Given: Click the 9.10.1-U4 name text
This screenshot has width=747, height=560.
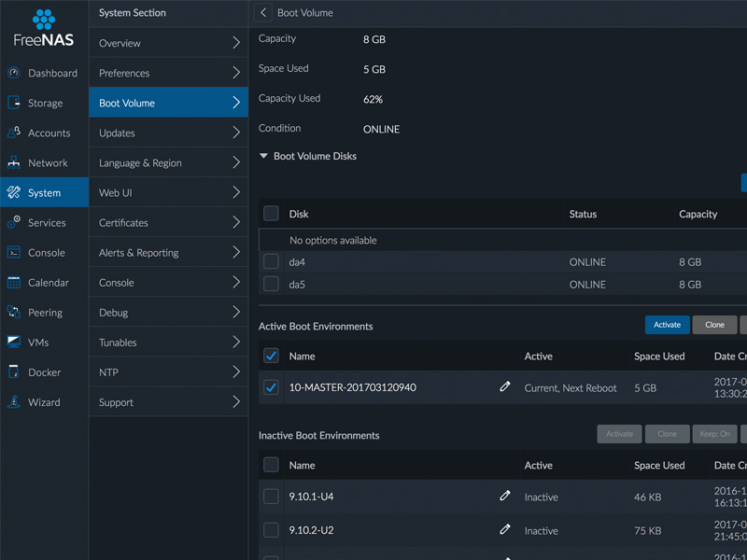Looking at the screenshot, I should click(311, 497).
